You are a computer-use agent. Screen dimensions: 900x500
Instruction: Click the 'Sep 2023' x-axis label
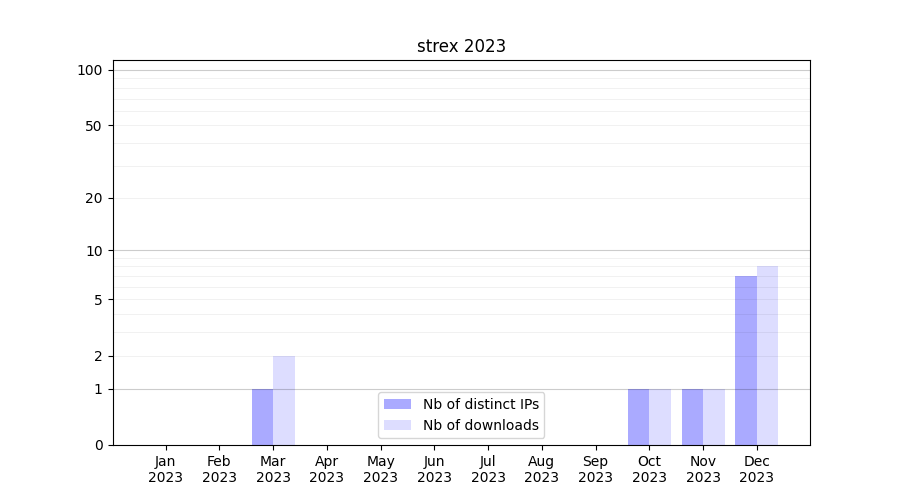pyautogui.click(x=595, y=469)
